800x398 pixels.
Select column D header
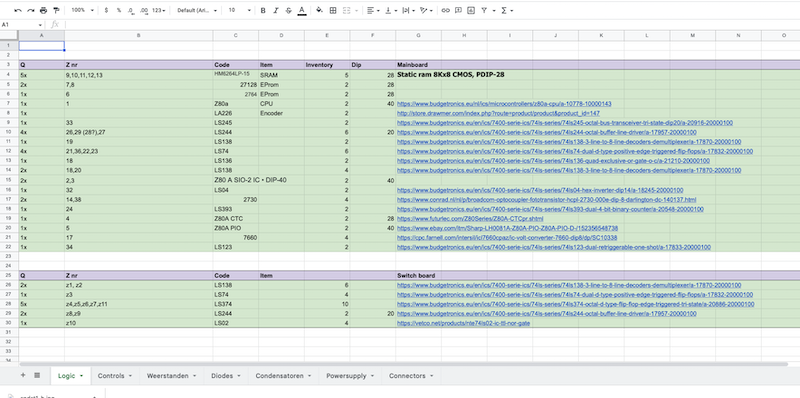coord(281,35)
